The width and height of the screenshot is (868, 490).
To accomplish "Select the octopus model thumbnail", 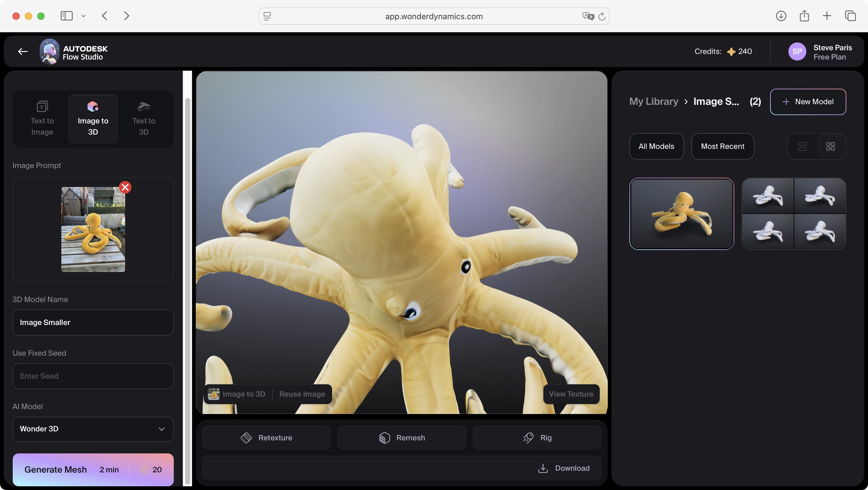I will tap(681, 214).
